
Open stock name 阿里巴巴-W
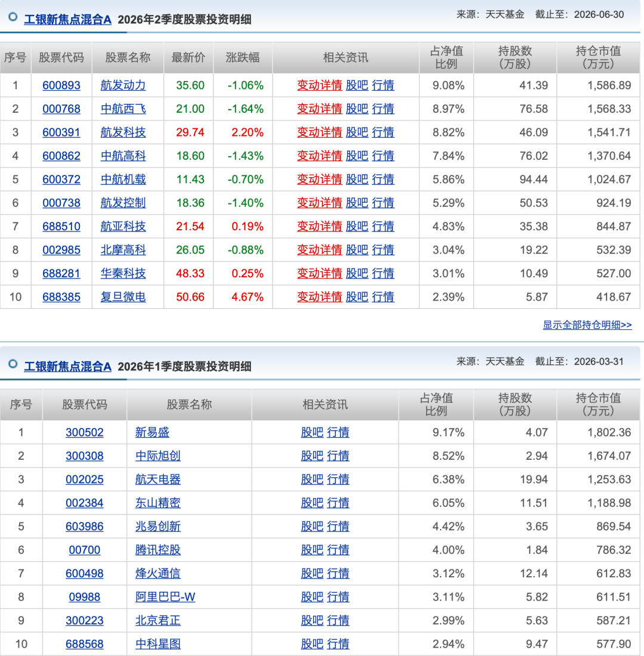click(x=165, y=597)
